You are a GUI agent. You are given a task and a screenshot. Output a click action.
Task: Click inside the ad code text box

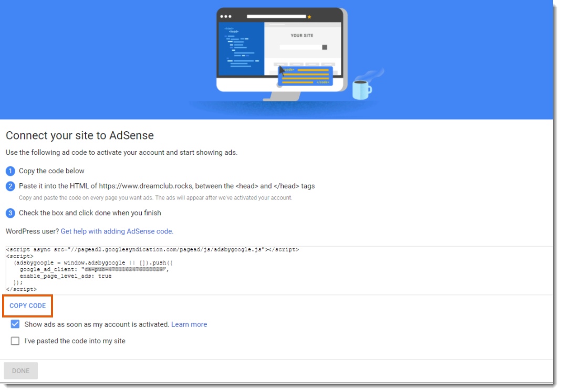click(x=315, y=270)
